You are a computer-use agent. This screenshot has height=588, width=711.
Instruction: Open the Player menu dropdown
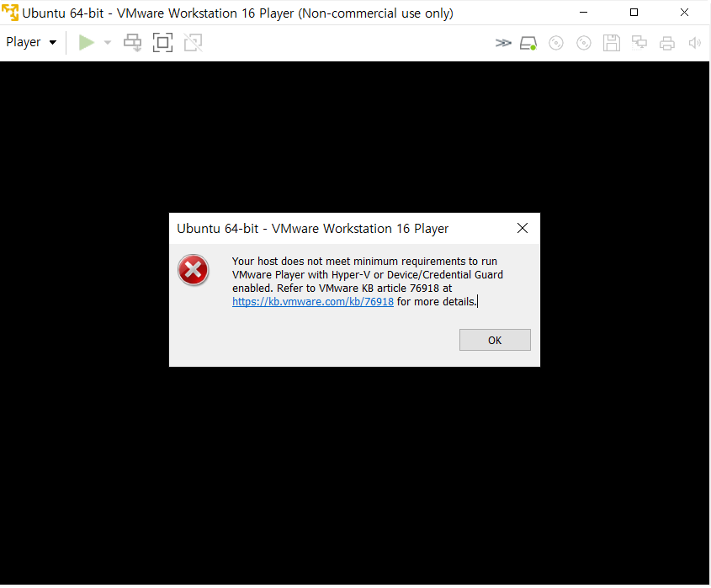[x=31, y=42]
